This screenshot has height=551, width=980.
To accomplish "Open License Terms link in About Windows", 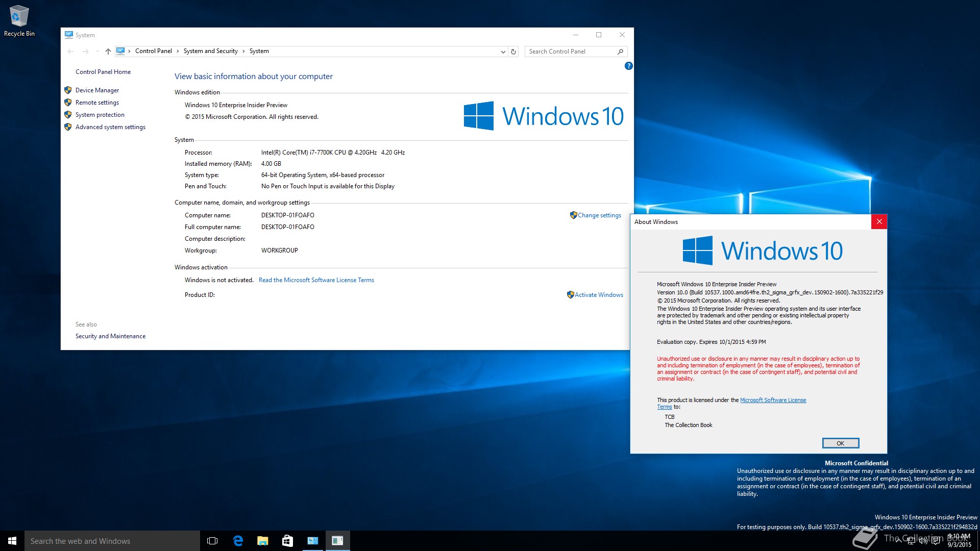I will (x=773, y=400).
